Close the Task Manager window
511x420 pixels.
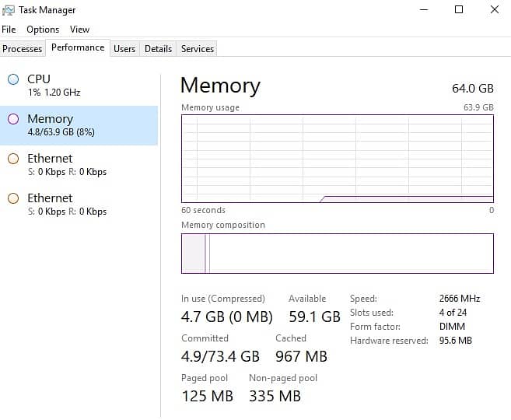coord(495,10)
